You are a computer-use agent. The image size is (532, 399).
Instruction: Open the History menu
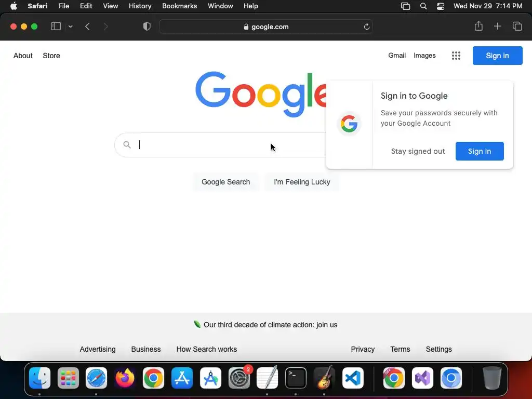(140, 6)
